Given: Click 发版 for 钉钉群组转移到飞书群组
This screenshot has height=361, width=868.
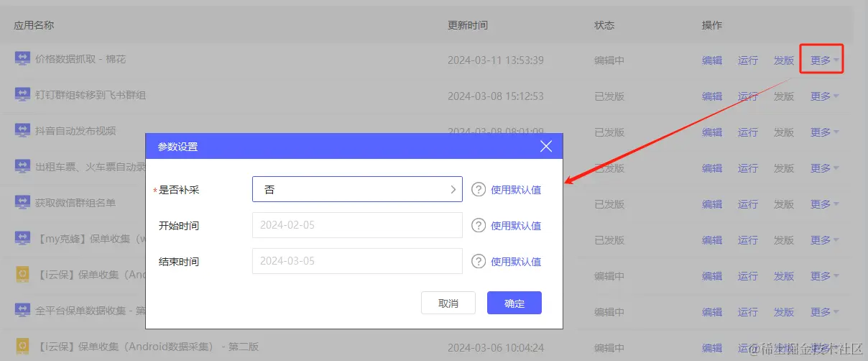Looking at the screenshot, I should (784, 96).
